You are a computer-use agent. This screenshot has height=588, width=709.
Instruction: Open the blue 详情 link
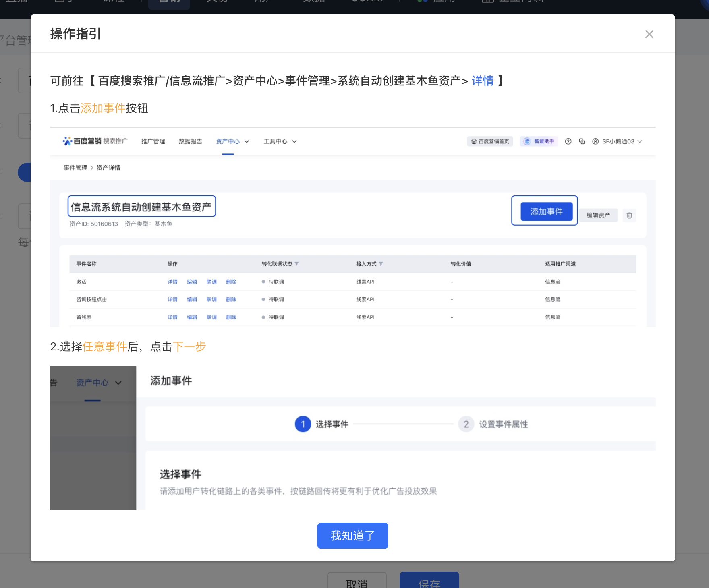482,81
